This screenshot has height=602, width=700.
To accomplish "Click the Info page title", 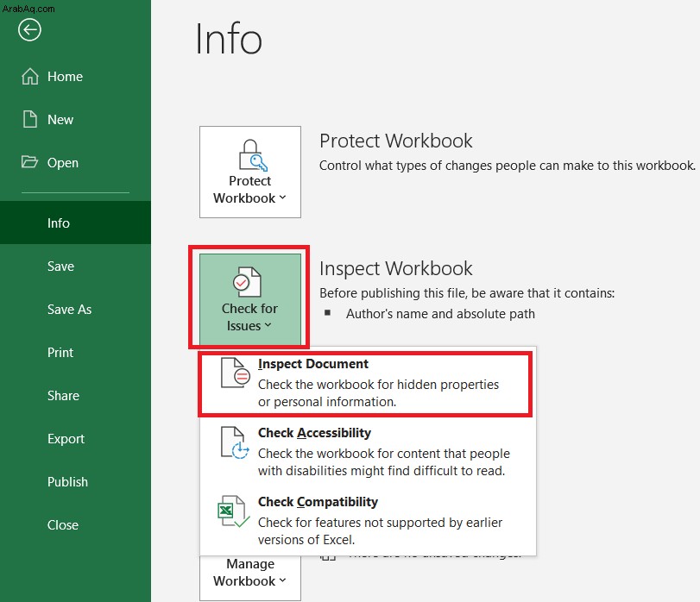I will [229, 39].
